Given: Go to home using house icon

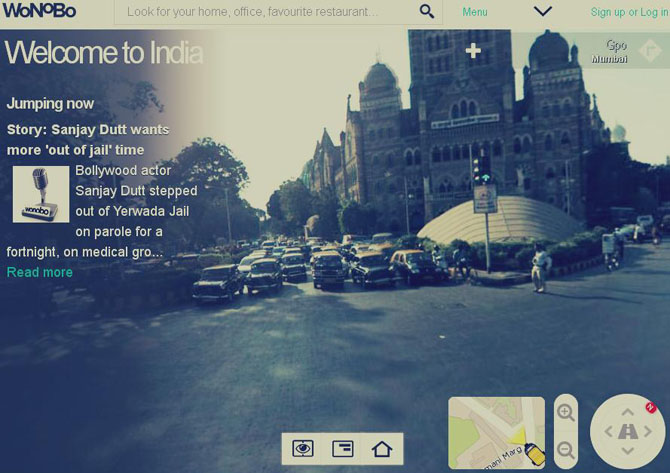Looking at the screenshot, I should pyautogui.click(x=382, y=449).
